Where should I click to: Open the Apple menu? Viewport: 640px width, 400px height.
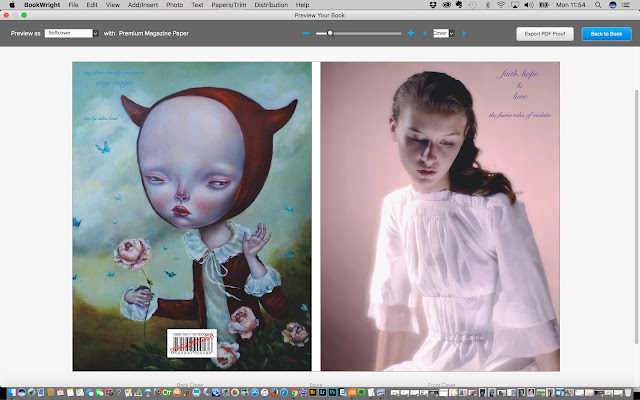click(12, 5)
